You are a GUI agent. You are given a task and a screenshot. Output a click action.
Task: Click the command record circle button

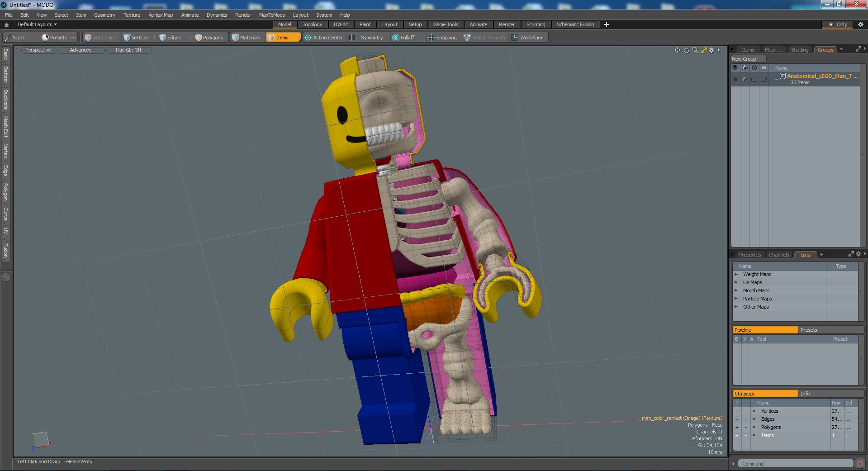tap(860, 464)
